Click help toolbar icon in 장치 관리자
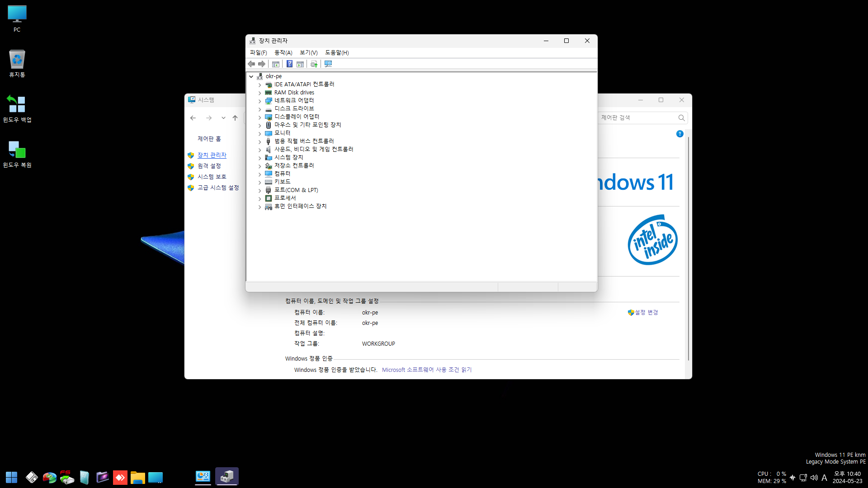The width and height of the screenshot is (868, 488). tap(289, 64)
